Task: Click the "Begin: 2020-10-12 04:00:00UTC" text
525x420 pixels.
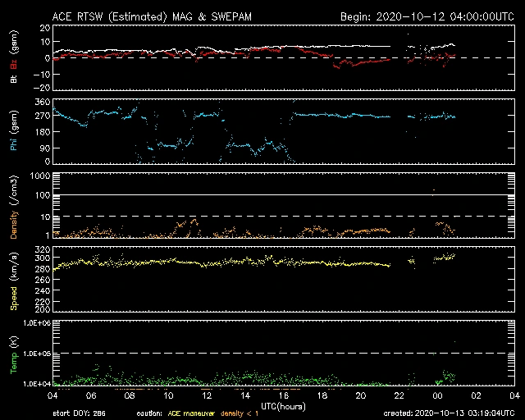Action: 427,16
